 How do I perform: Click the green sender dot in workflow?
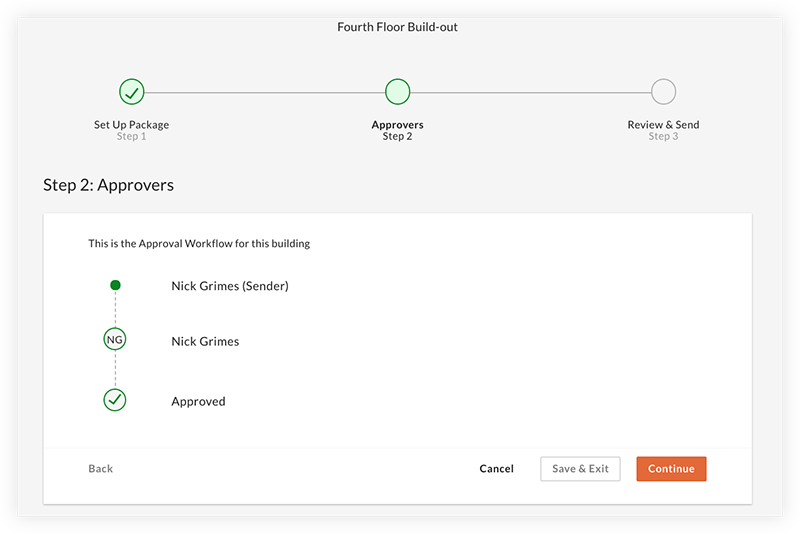tap(115, 286)
